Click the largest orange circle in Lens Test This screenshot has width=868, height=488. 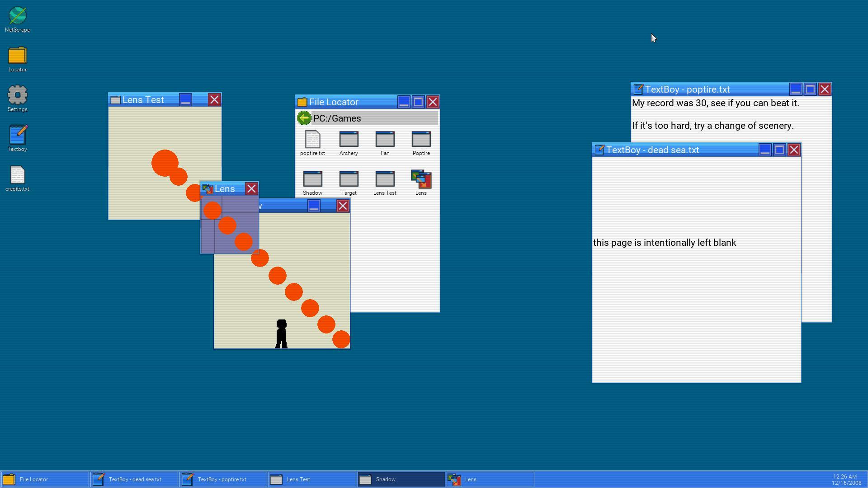point(165,163)
